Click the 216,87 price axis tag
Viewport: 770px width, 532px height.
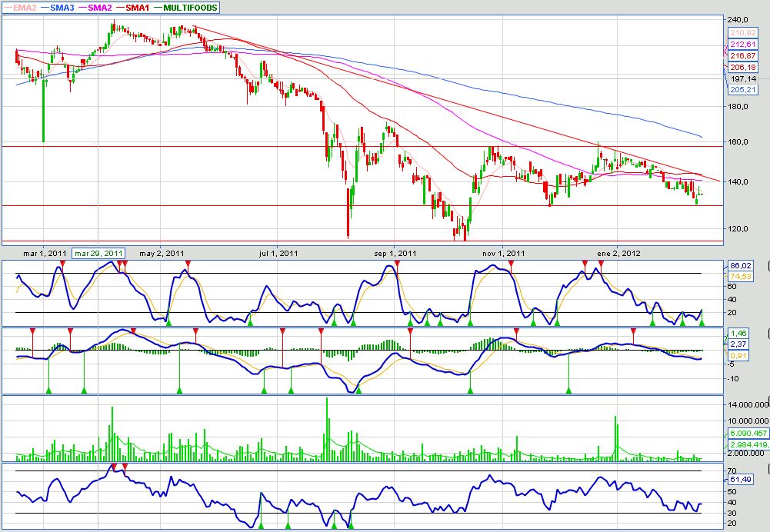tap(742, 56)
